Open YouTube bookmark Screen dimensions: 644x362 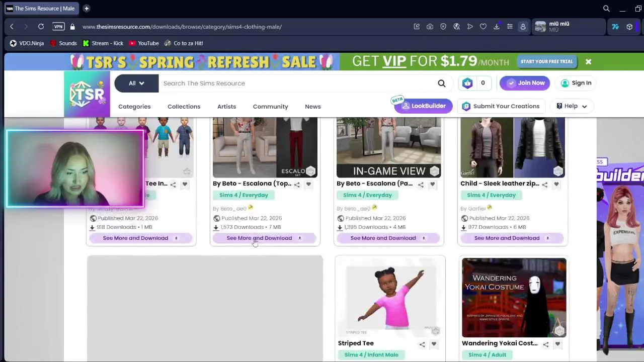tap(144, 43)
